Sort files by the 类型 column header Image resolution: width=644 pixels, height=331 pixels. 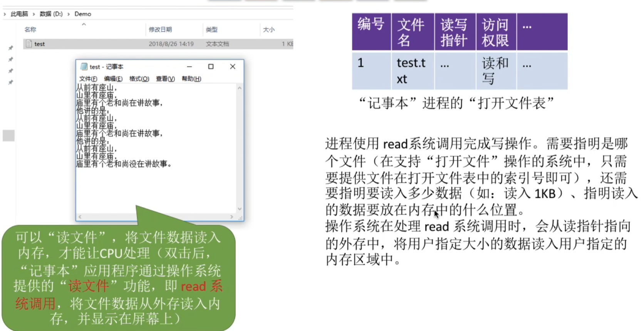(x=211, y=30)
